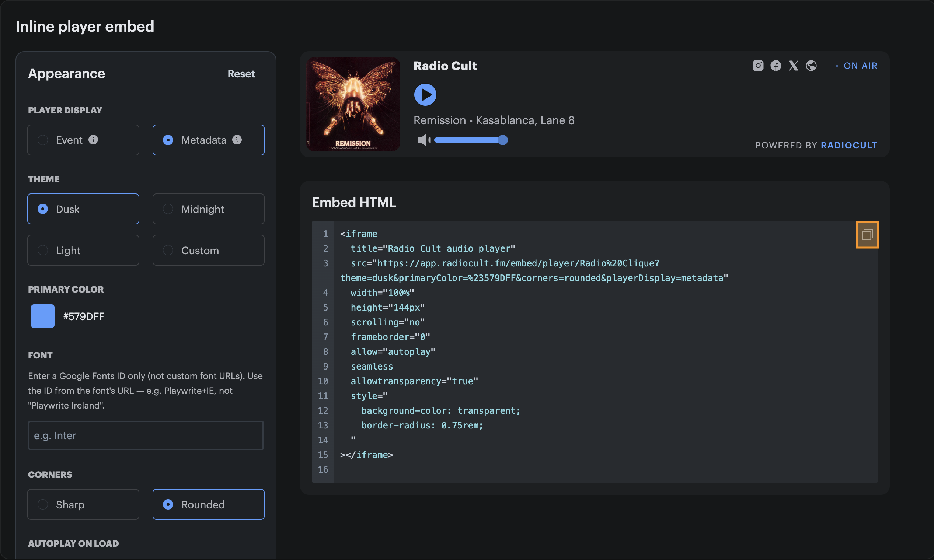934x560 pixels.
Task: Click the allowtransparency="true" code line
Action: pos(414,381)
